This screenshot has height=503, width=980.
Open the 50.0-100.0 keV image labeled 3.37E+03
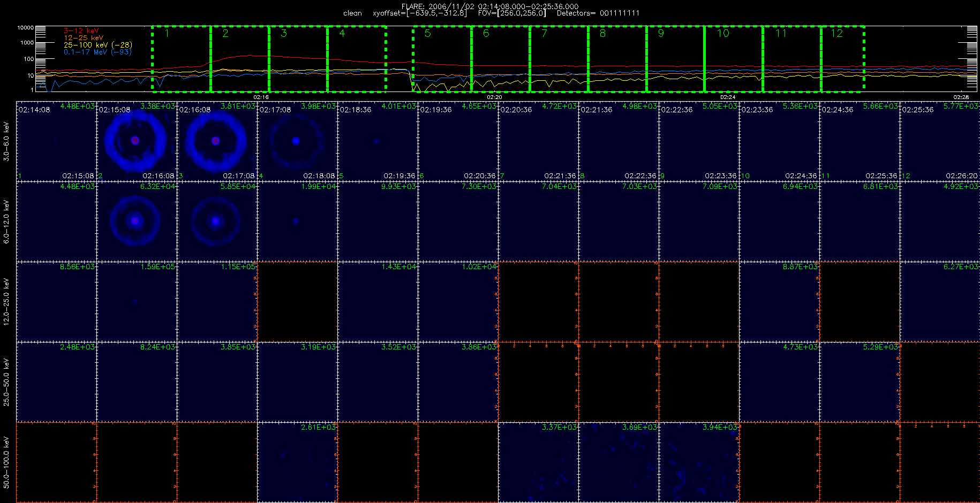pyautogui.click(x=538, y=462)
